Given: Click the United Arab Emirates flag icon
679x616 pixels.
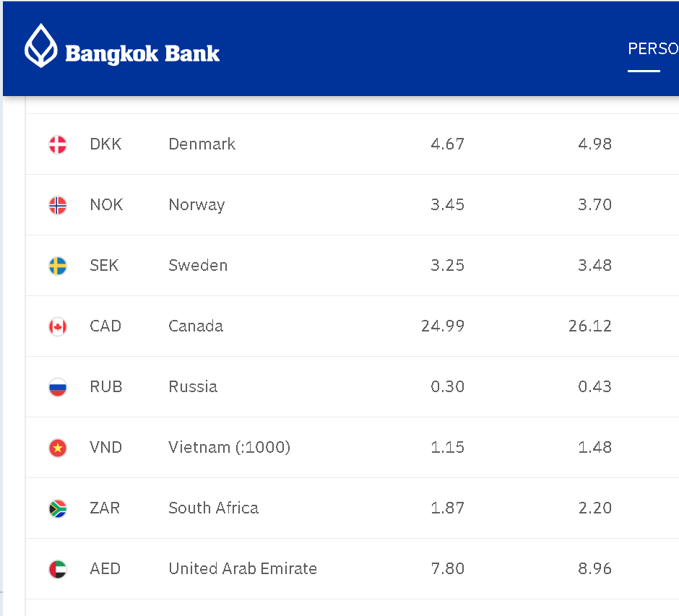Looking at the screenshot, I should [58, 569].
